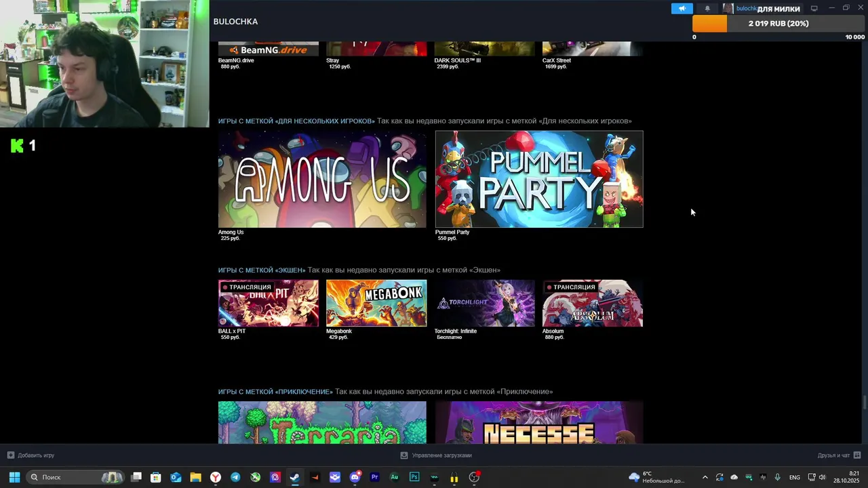Click the Among Us title text

click(231, 232)
